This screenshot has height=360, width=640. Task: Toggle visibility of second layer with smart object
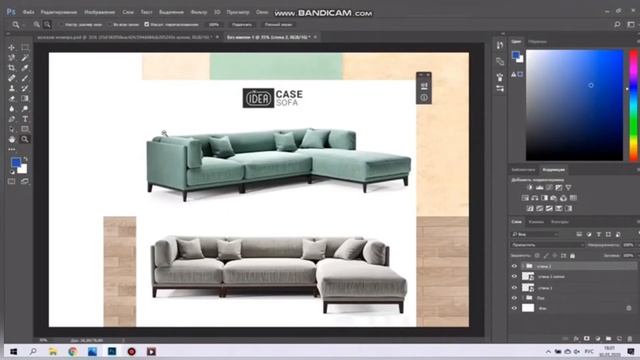click(x=514, y=276)
